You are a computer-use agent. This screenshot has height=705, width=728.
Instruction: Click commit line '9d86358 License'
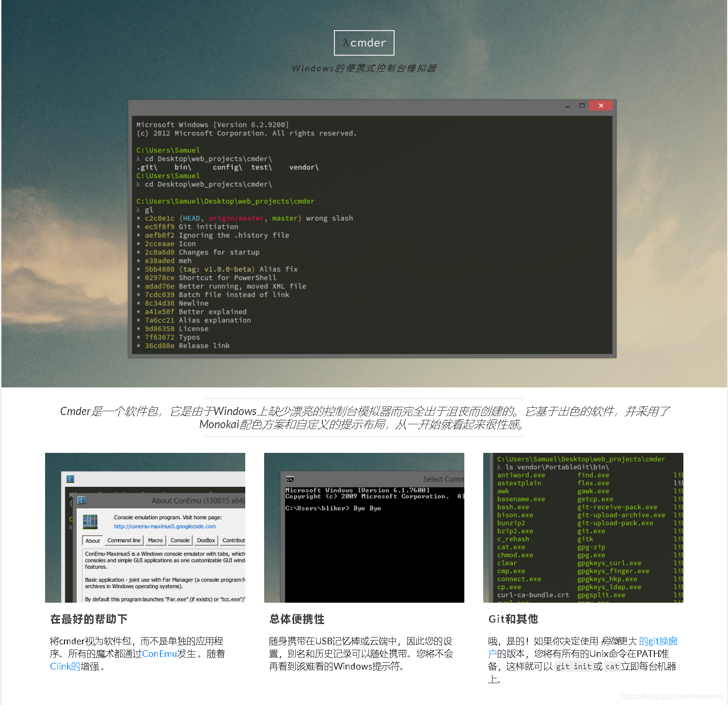(173, 329)
